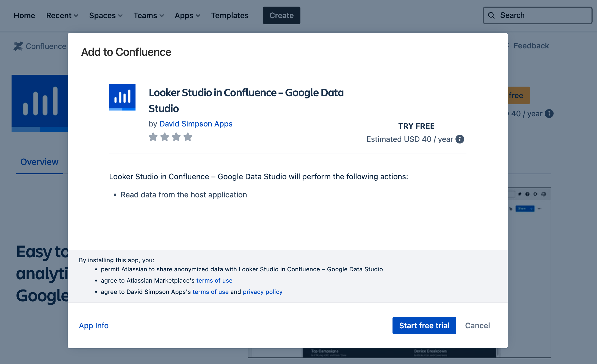Click the star rating icons

[x=170, y=137]
